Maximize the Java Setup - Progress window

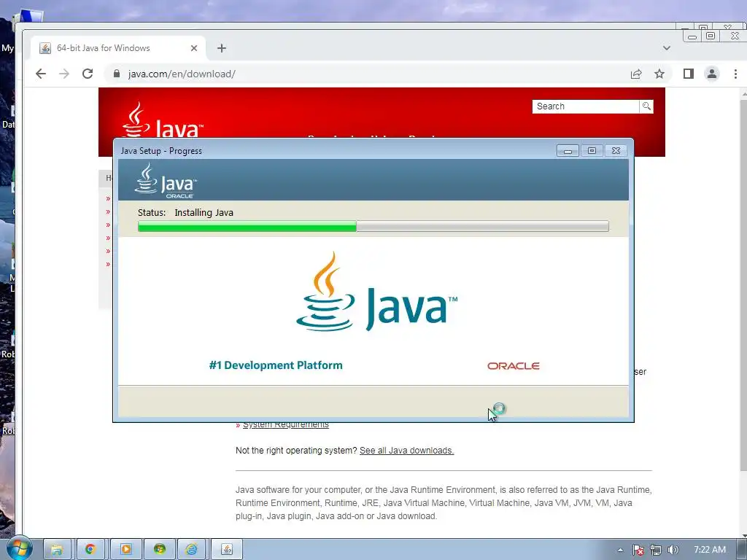592,151
